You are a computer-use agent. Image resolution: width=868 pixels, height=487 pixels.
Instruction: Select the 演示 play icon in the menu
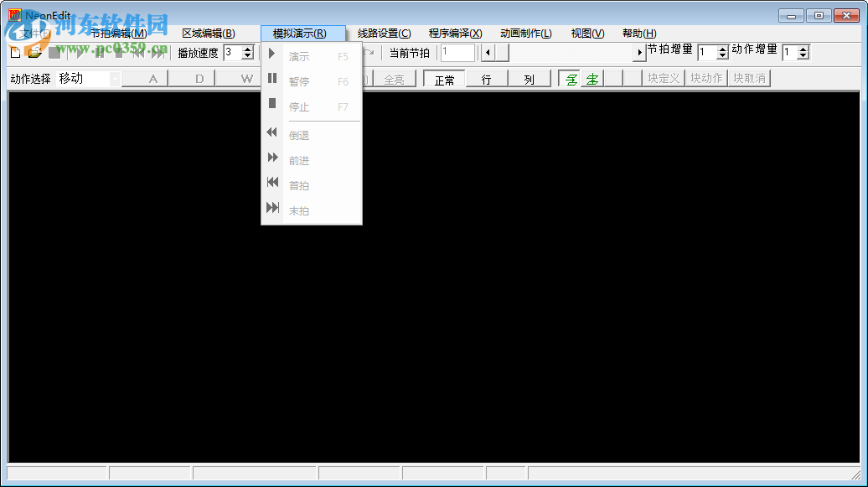pos(271,54)
